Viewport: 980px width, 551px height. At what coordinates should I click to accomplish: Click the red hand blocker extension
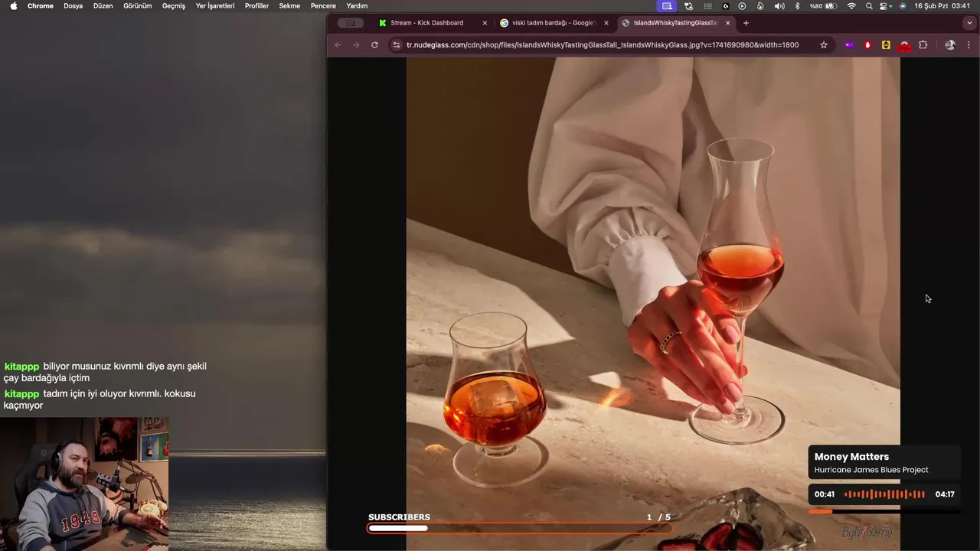coord(867,45)
